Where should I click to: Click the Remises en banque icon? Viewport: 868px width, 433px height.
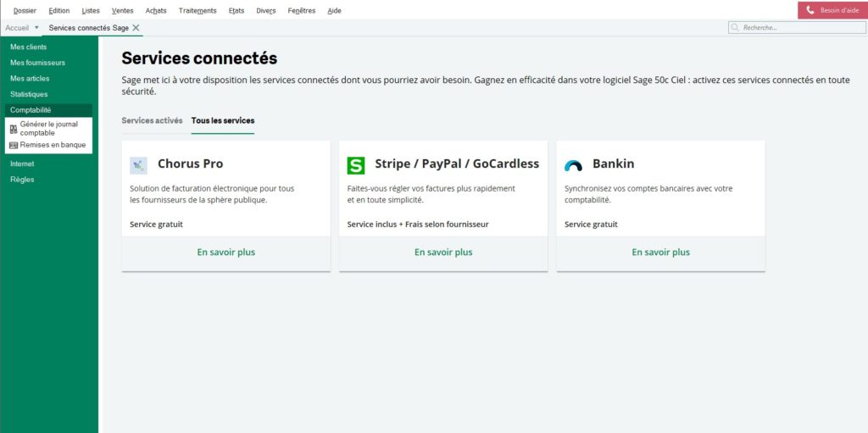[14, 145]
